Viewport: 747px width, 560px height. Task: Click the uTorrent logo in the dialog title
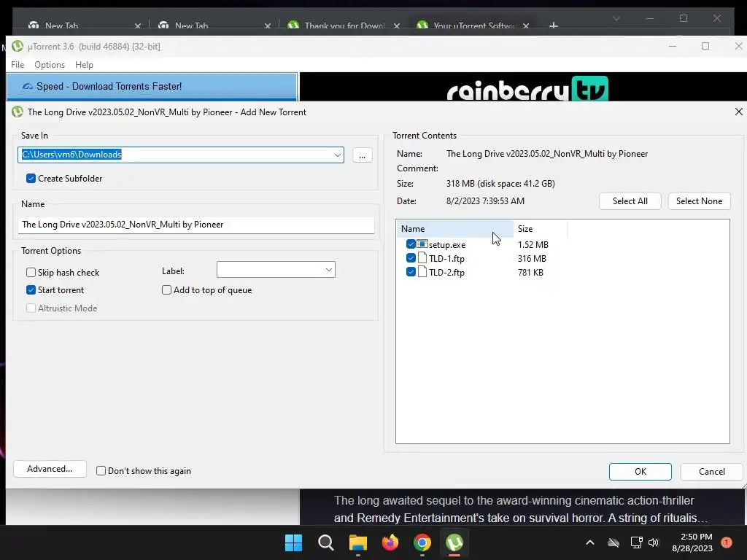pos(18,112)
